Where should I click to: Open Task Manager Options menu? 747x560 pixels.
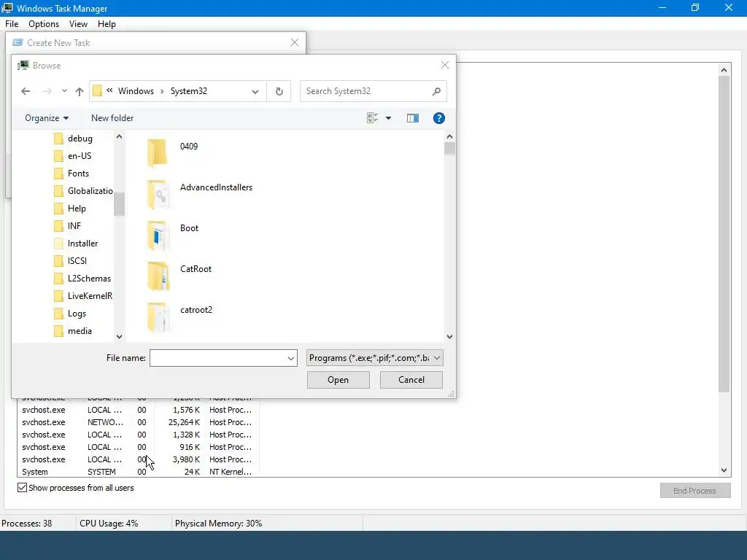pyautogui.click(x=44, y=24)
